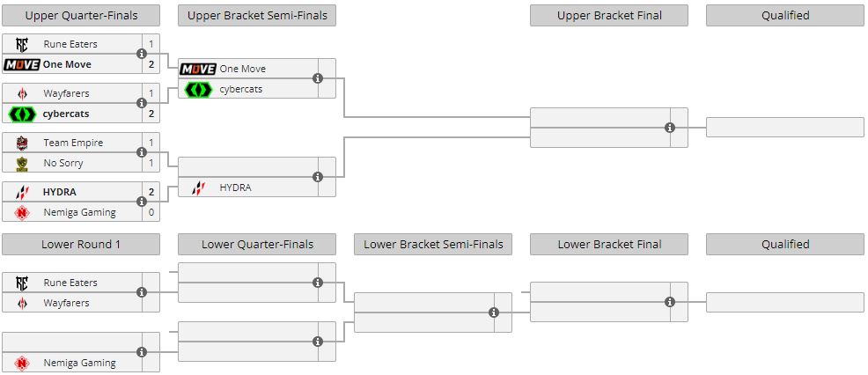Click info icon for Rune Eaters vs Wayfarers
868x375 pixels.
pos(142,292)
